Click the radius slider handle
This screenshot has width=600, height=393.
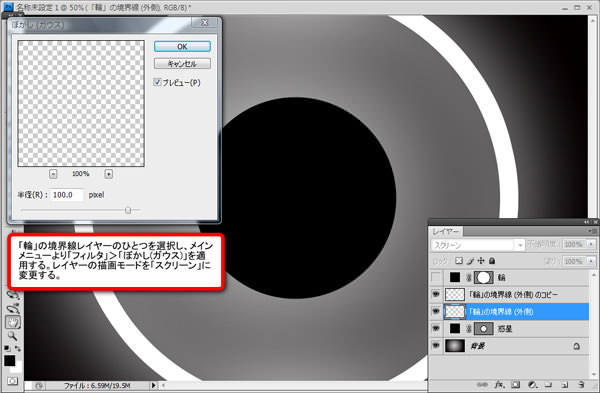pos(128,210)
